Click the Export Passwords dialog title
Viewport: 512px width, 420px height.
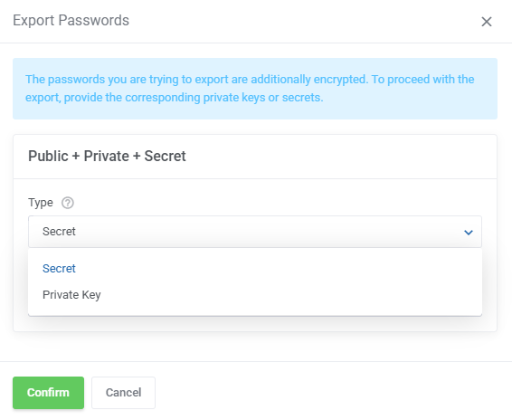coord(71,21)
